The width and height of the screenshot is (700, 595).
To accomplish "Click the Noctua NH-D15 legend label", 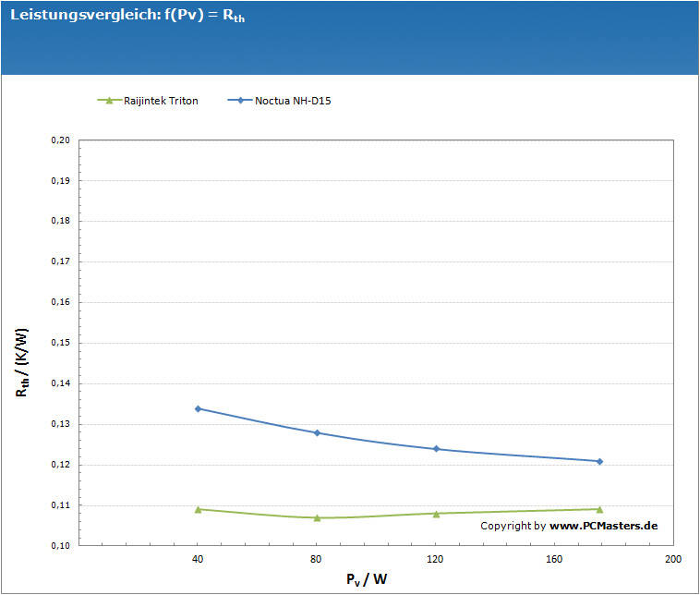I will click(x=293, y=101).
